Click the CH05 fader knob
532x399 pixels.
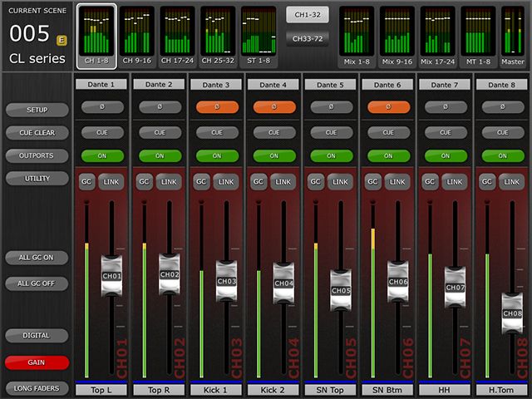pyautogui.click(x=341, y=290)
